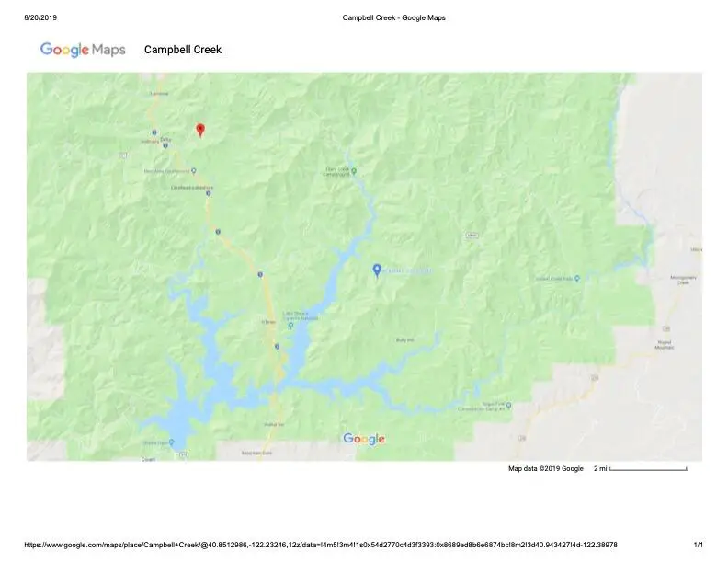The image size is (728, 563).
Task: Click the Lakehead-Lakeshore town label
Action: tap(192, 187)
